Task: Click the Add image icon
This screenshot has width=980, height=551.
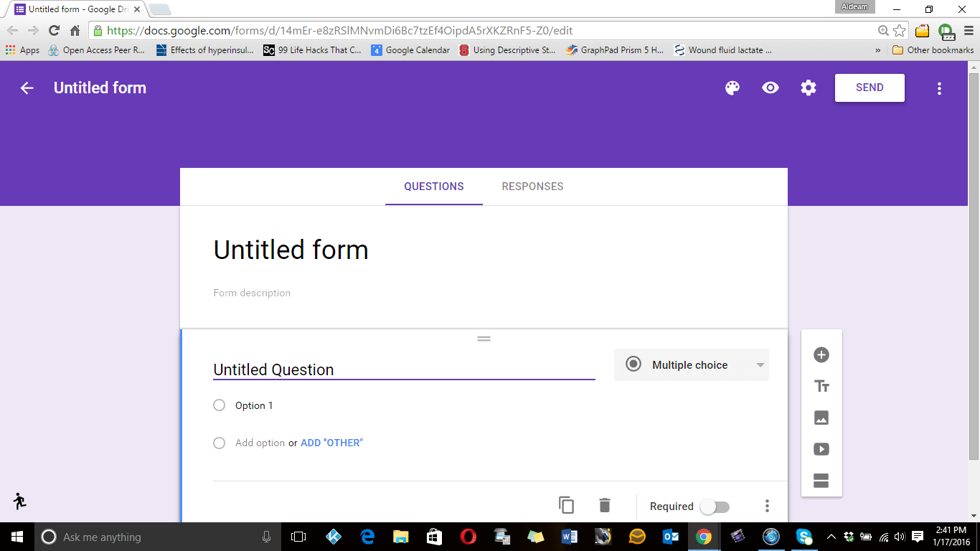Action: tap(821, 418)
